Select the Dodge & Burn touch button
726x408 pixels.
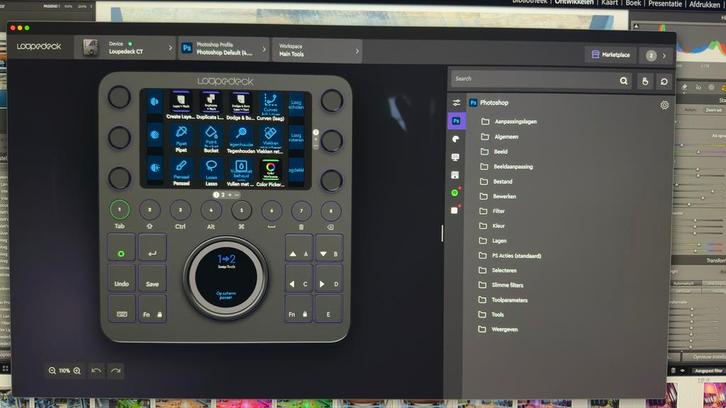click(241, 106)
